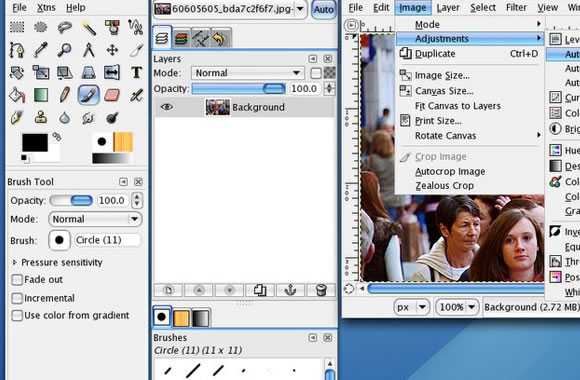
Task: Select the Rectangle Select tool
Action: 17,27
